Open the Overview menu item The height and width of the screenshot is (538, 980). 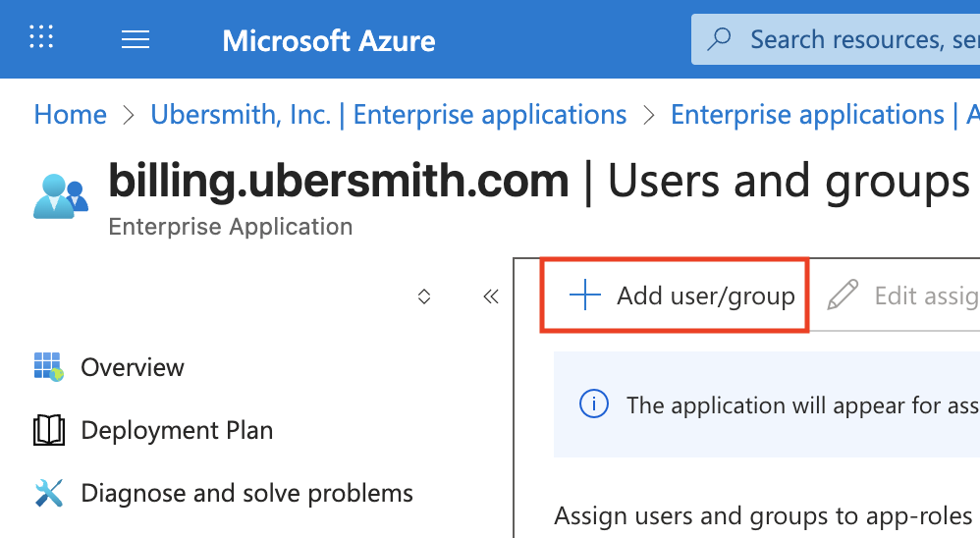tap(132, 367)
